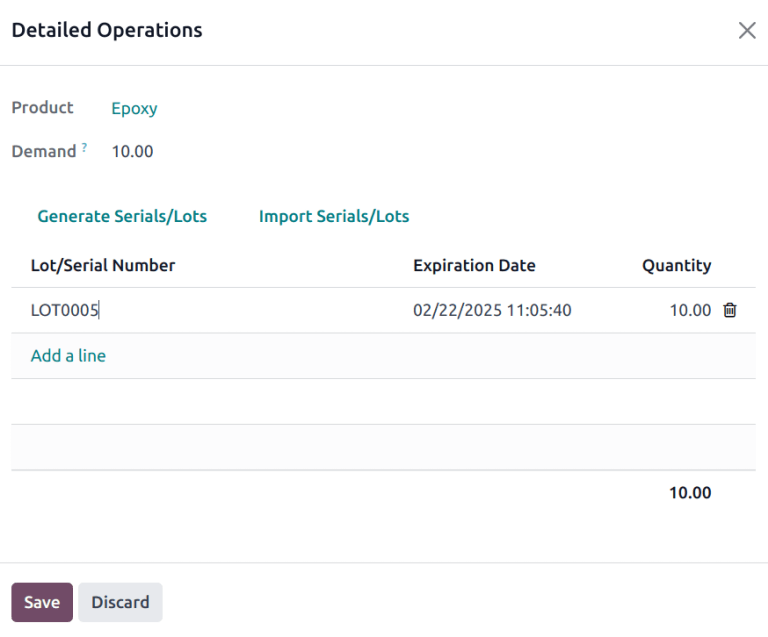
Task: Click the Detailed Operations dialog title
Action: (107, 30)
